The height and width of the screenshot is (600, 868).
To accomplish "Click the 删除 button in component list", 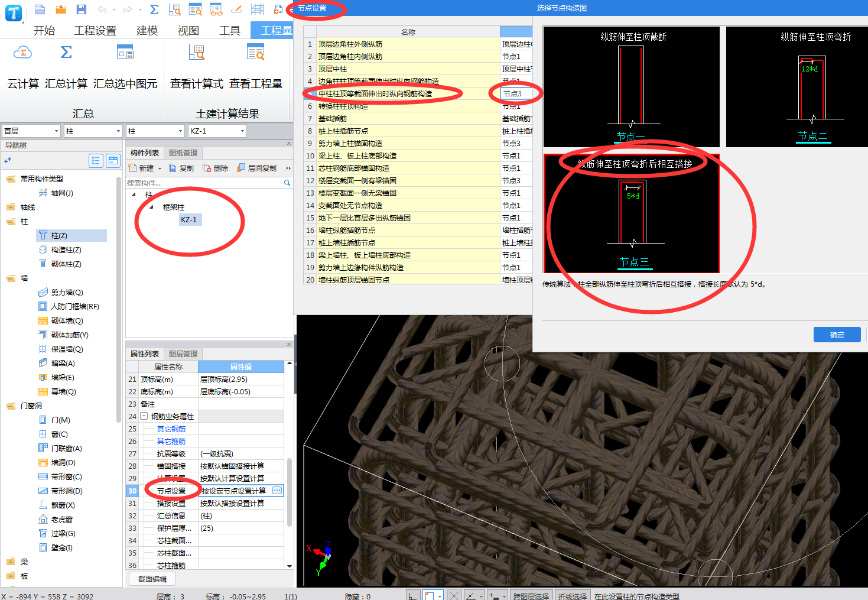I will (216, 168).
